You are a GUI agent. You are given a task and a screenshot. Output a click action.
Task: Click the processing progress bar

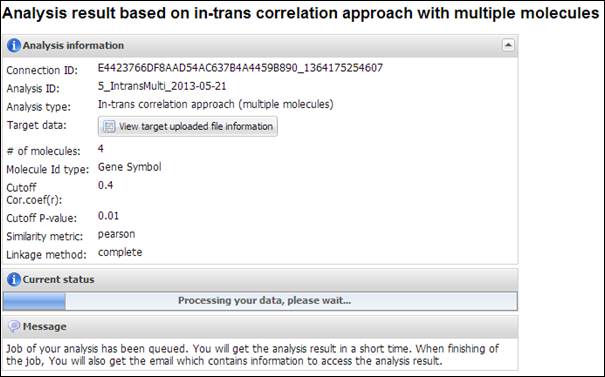pyautogui.click(x=260, y=301)
